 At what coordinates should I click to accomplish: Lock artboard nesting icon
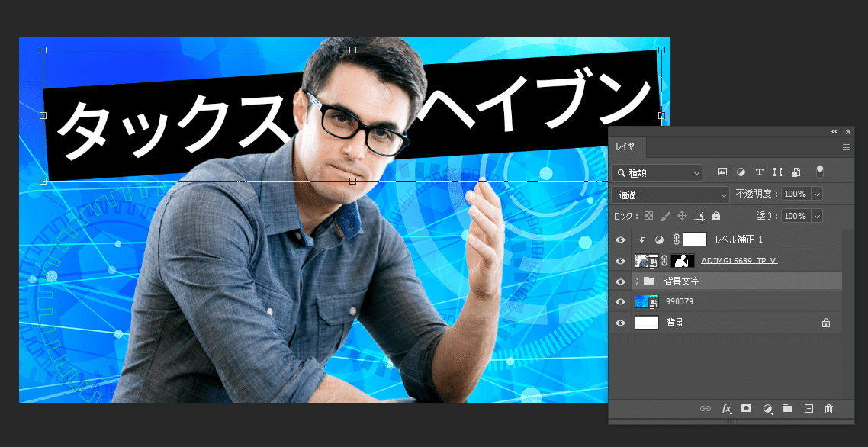[699, 216]
